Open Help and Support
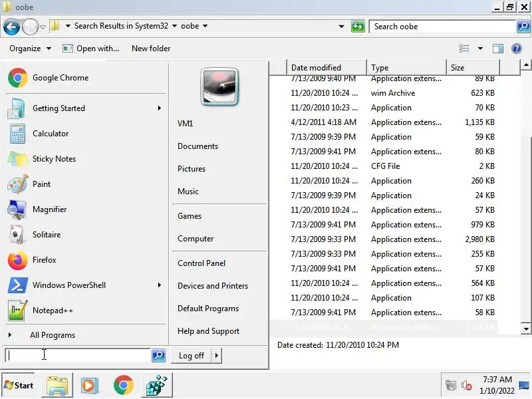This screenshot has width=532, height=399. pyautogui.click(x=208, y=331)
